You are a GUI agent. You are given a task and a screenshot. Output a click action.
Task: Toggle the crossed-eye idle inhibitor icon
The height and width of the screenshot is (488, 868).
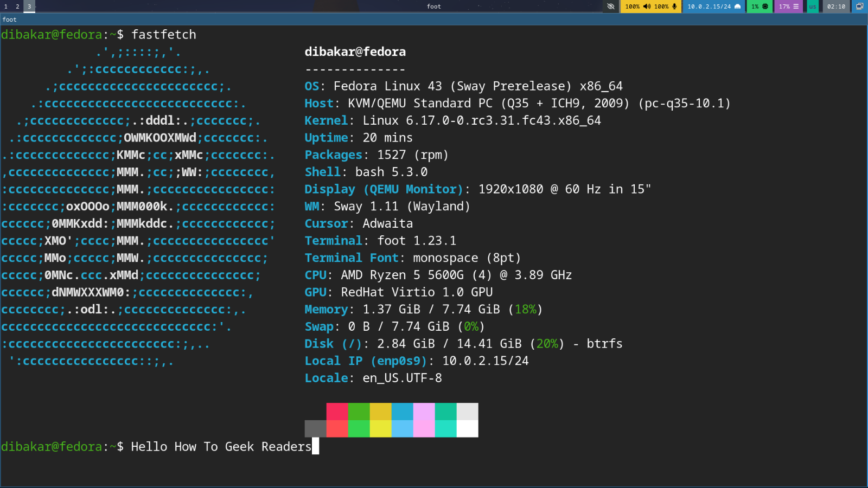tap(611, 7)
